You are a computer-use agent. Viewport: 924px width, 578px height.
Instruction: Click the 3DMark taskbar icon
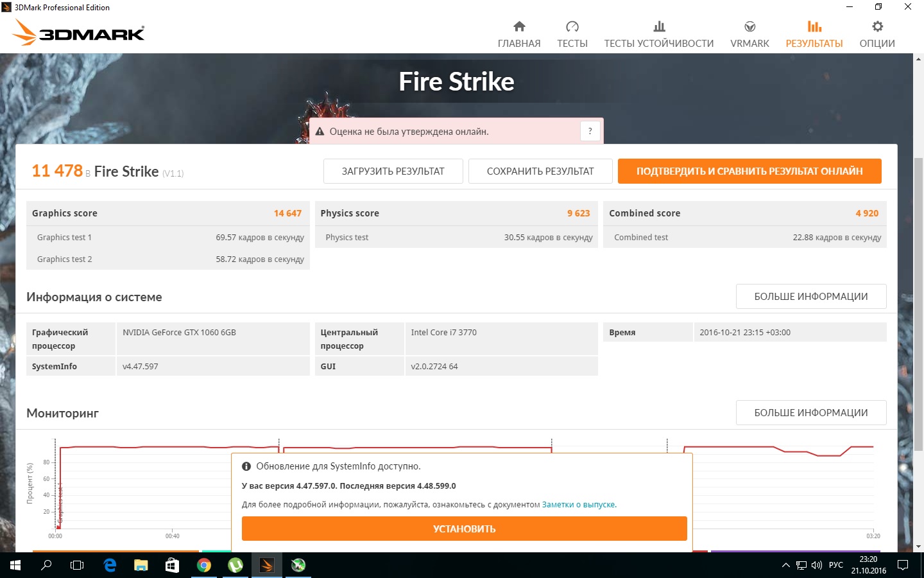[266, 565]
